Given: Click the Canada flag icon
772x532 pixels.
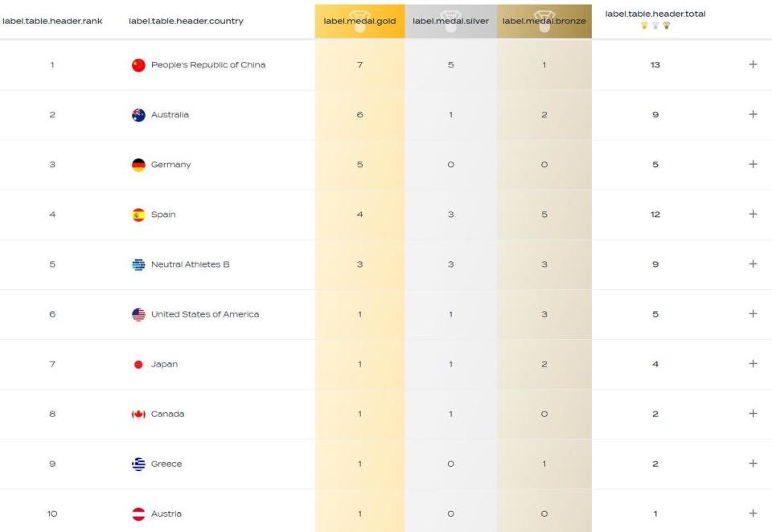Looking at the screenshot, I should [x=138, y=415].
